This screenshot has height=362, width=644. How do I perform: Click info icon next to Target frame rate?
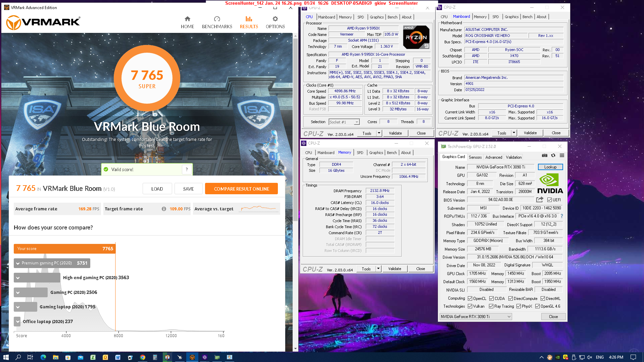164,209
